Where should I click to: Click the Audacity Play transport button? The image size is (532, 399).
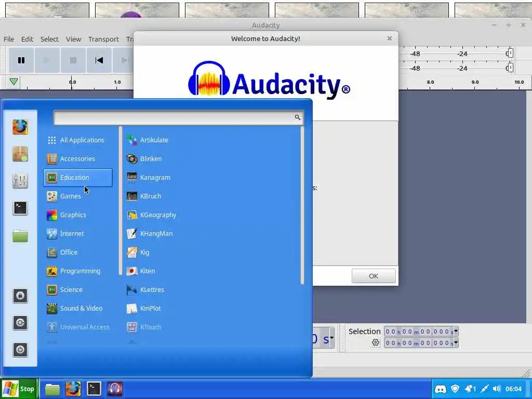pos(47,60)
